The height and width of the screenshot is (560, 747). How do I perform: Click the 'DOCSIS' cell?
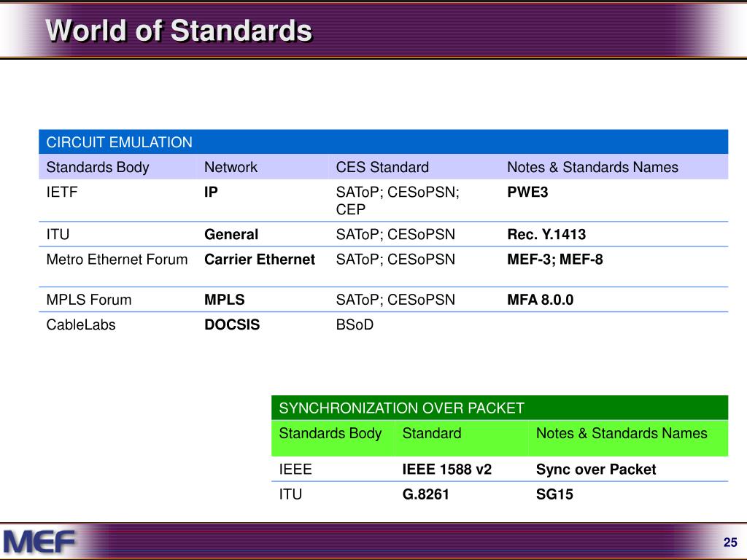pyautogui.click(x=232, y=324)
